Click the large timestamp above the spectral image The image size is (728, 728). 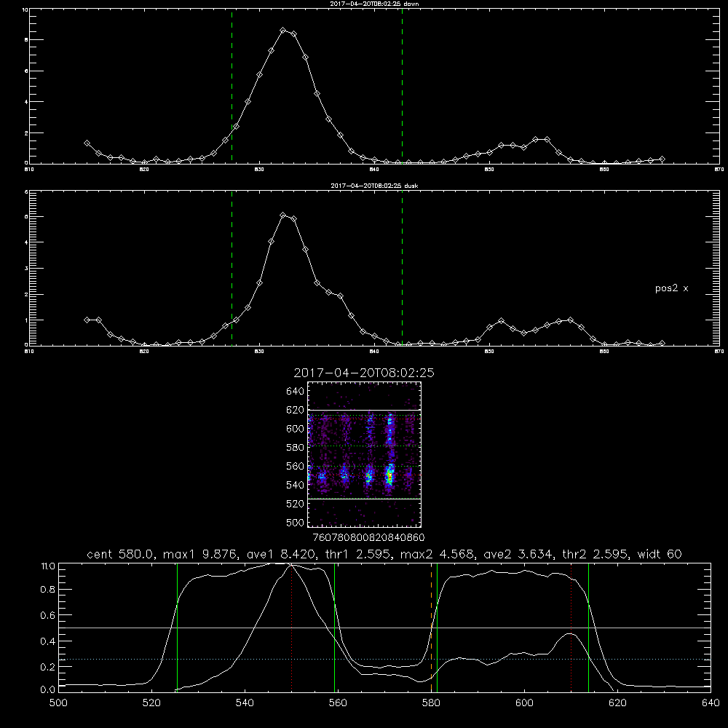pyautogui.click(x=364, y=373)
